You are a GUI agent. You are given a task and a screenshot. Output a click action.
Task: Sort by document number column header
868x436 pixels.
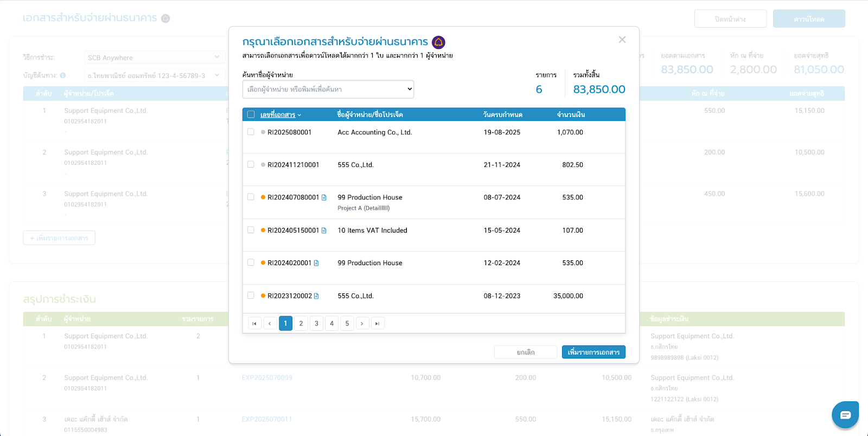pos(278,115)
